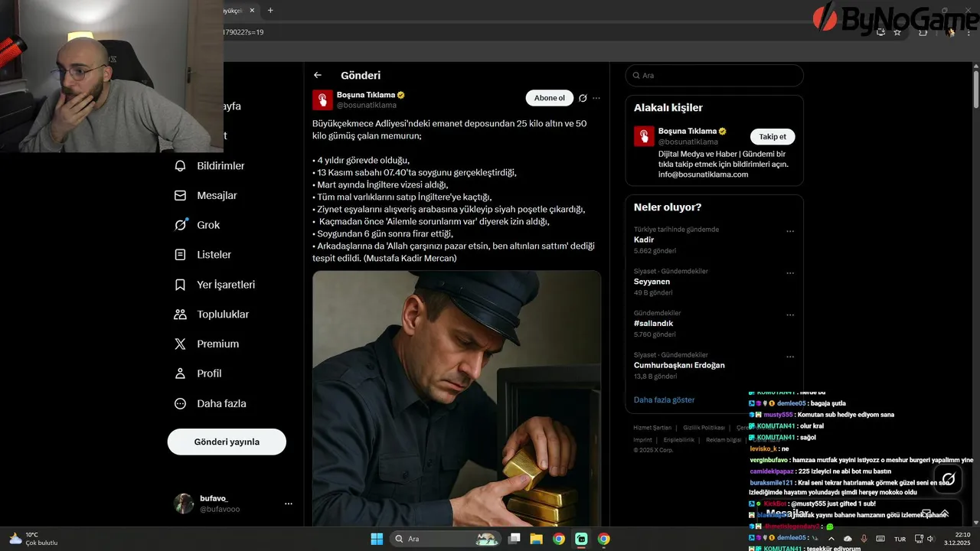This screenshot has height=551, width=980.
Task: Open the Premium page
Action: pos(207,344)
